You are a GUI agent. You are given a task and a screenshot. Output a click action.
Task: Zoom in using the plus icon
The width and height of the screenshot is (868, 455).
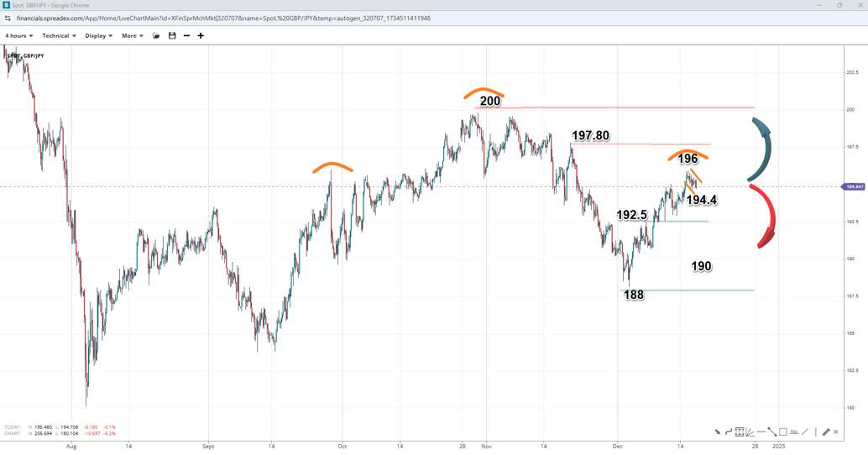click(201, 36)
